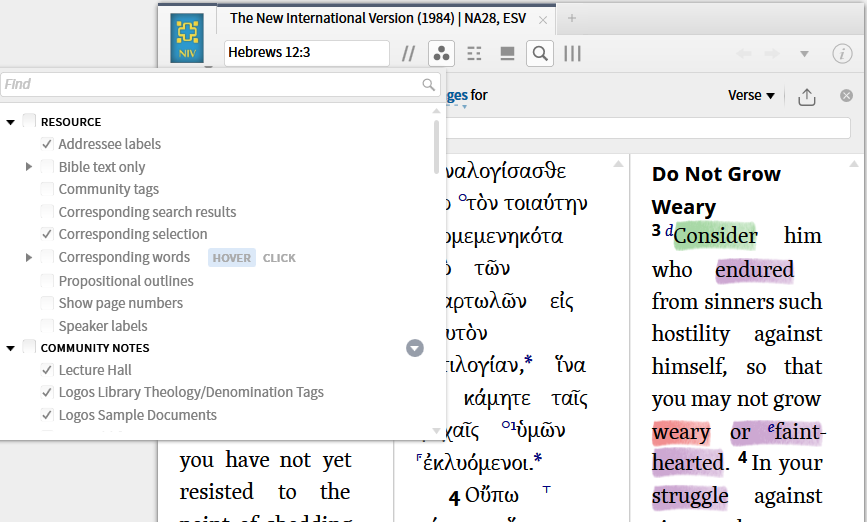The height and width of the screenshot is (522, 867).
Task: Collapse the COMMUNITY NOTES section
Action: coord(11,348)
